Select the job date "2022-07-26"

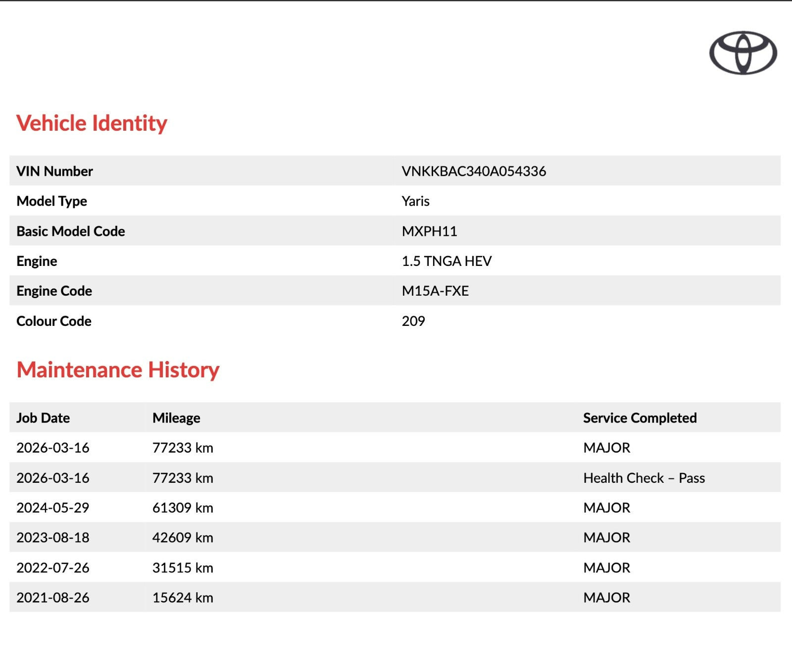click(x=52, y=568)
